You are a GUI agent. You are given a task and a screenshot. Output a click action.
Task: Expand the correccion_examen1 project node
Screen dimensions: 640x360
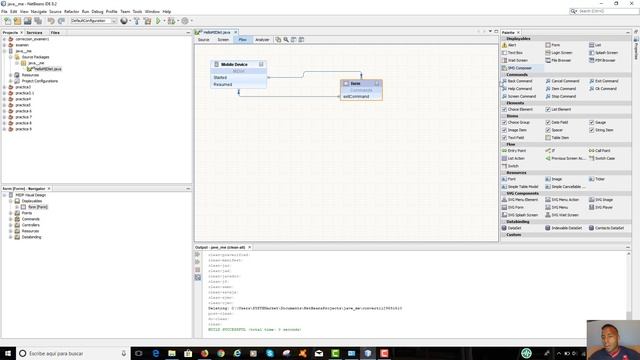pyautogui.click(x=4, y=39)
